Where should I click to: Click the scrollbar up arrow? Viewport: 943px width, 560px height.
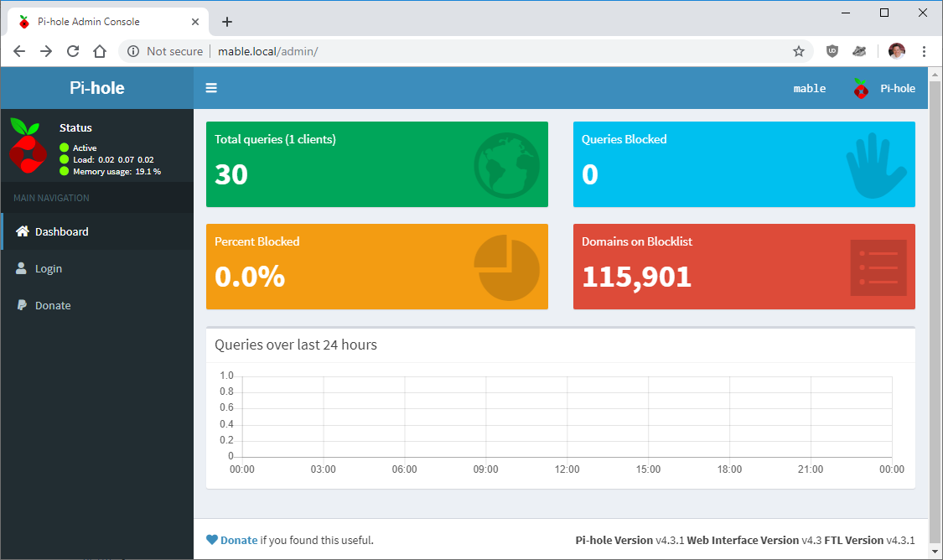935,74
